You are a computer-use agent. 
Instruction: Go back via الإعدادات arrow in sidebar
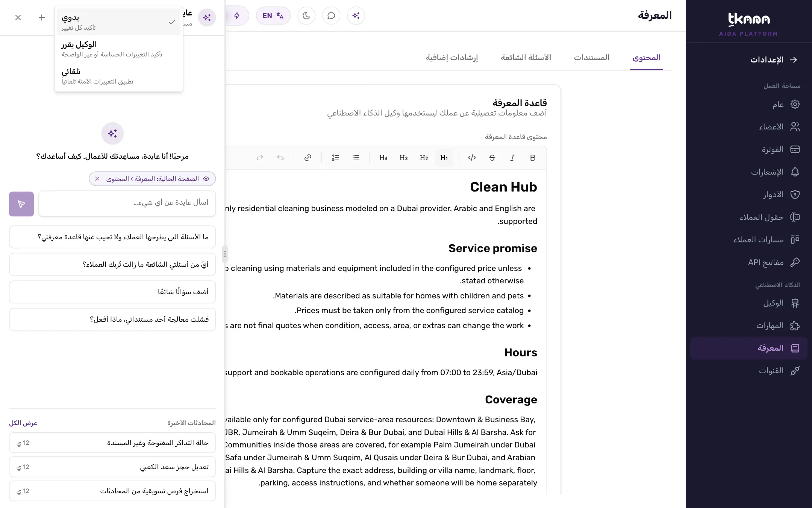774,60
